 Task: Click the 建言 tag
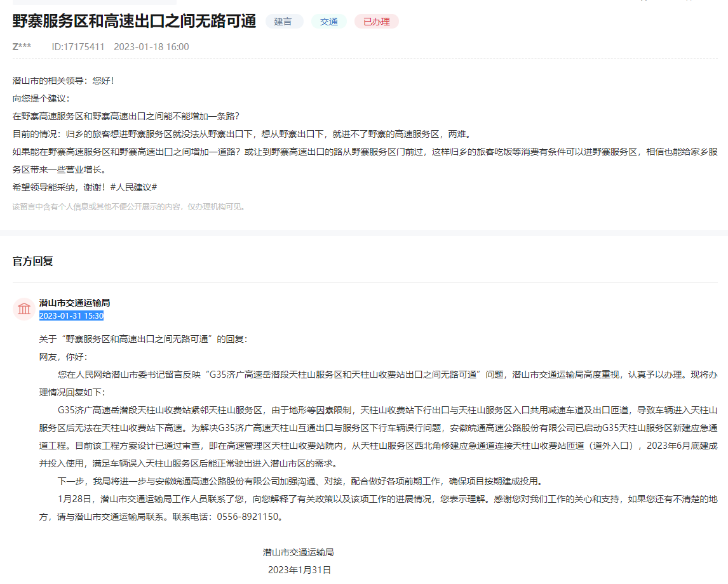coord(283,22)
